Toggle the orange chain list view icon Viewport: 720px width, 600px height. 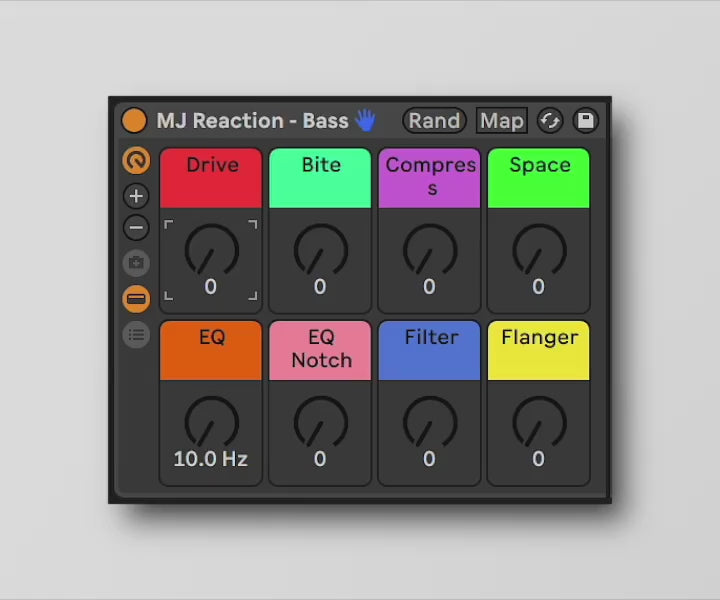pos(136,299)
